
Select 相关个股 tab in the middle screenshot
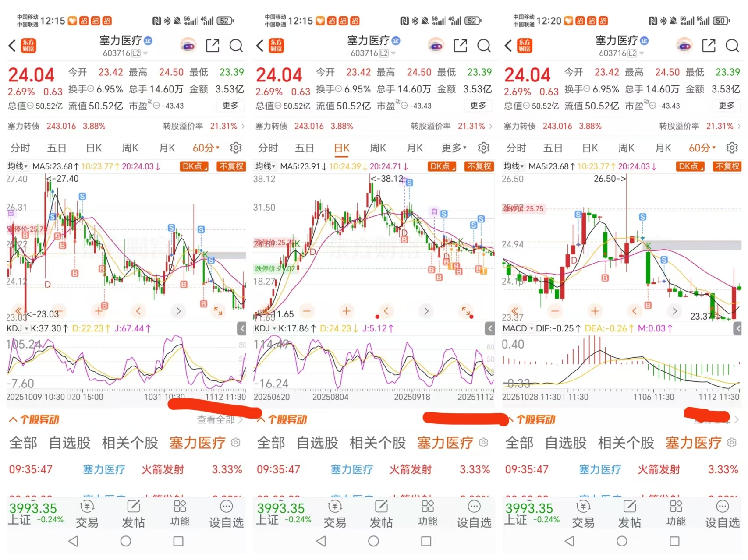click(378, 443)
